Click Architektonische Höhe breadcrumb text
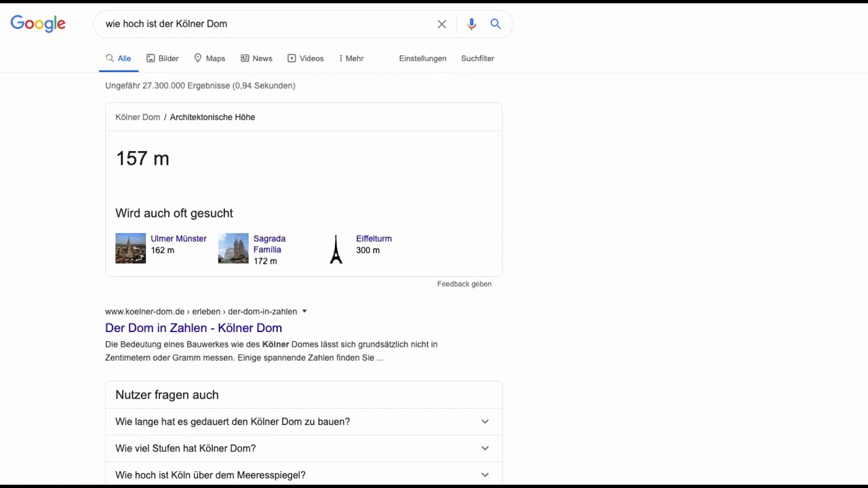The width and height of the screenshot is (868, 488). coord(212,117)
